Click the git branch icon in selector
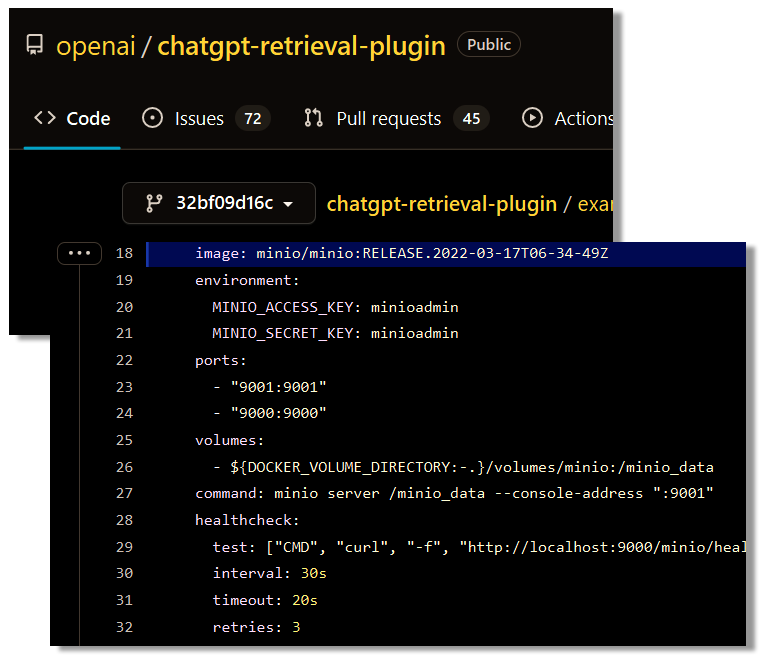 coord(154,203)
